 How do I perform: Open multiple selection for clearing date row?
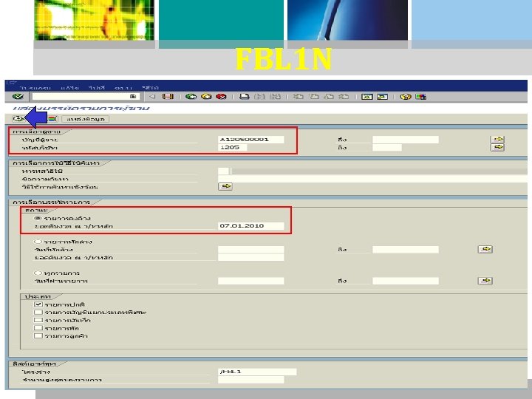pyautogui.click(x=485, y=250)
